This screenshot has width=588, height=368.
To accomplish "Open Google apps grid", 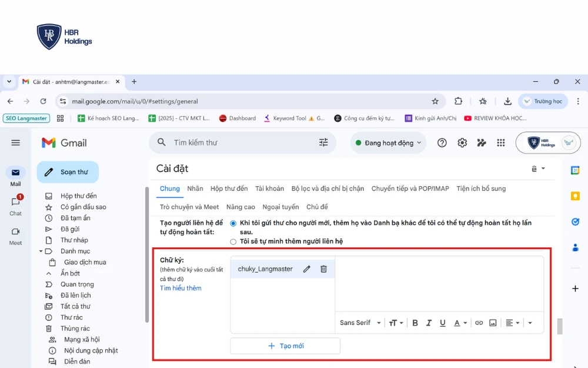I will point(500,142).
